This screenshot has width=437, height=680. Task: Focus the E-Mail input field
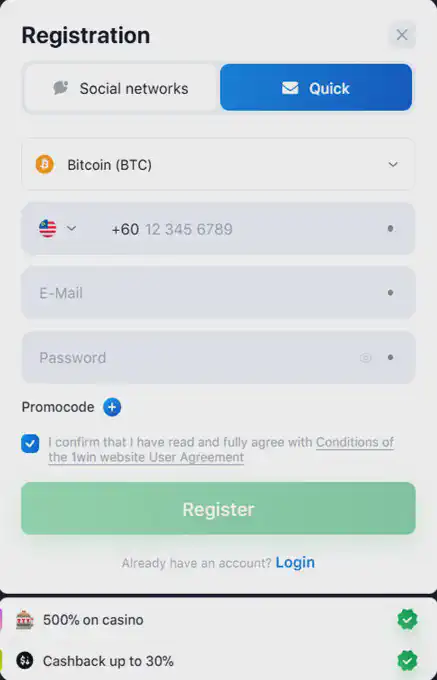tap(218, 293)
